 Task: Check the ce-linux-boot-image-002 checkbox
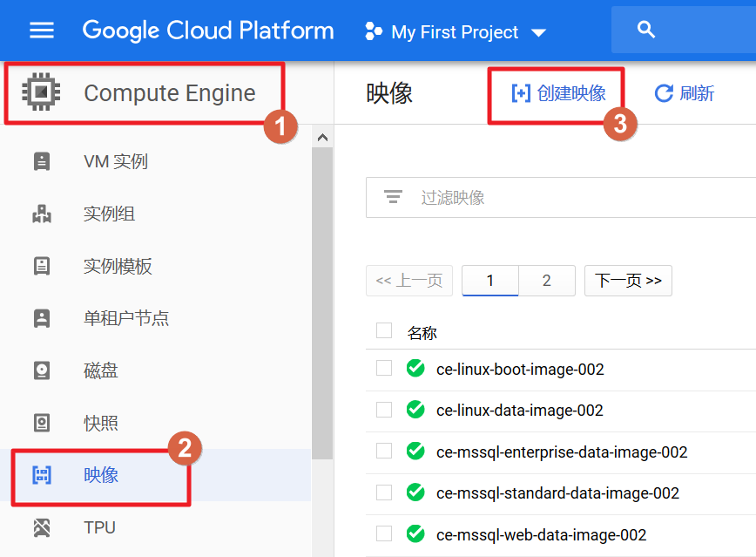click(x=384, y=368)
